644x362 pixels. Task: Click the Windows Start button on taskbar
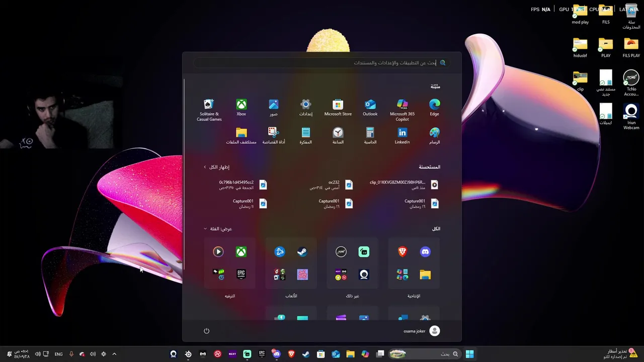pos(469,354)
